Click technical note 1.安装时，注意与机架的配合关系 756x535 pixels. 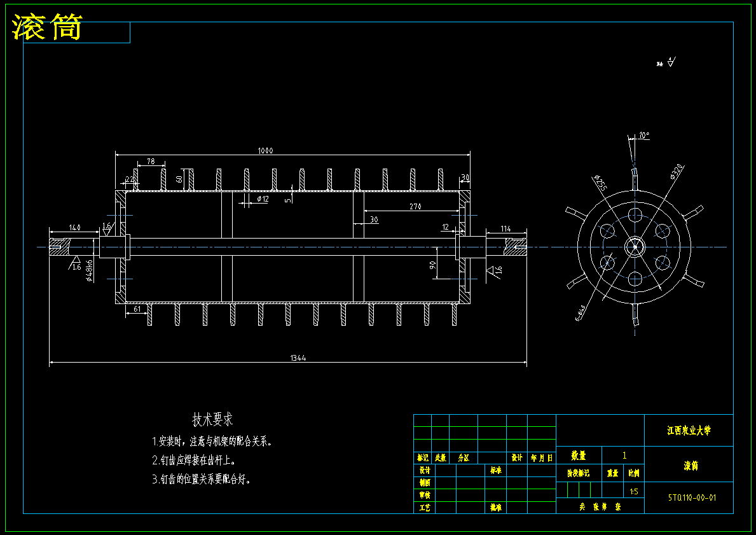point(212,441)
